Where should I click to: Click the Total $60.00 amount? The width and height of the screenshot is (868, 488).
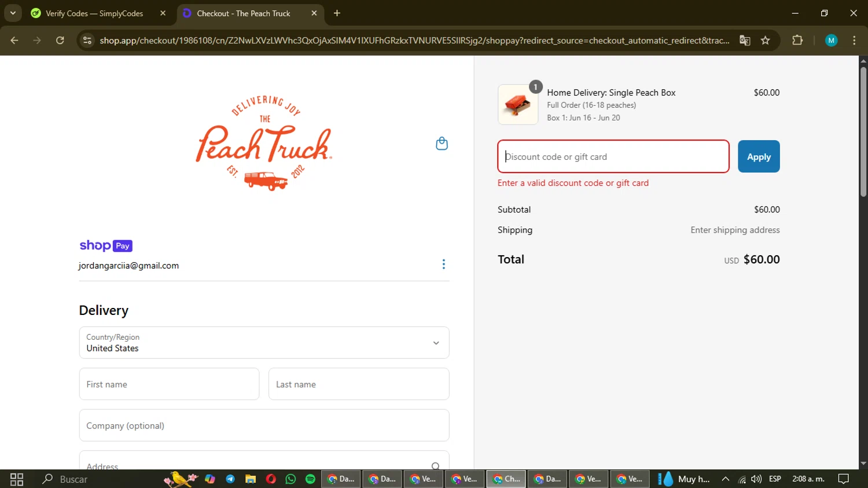tap(762, 259)
